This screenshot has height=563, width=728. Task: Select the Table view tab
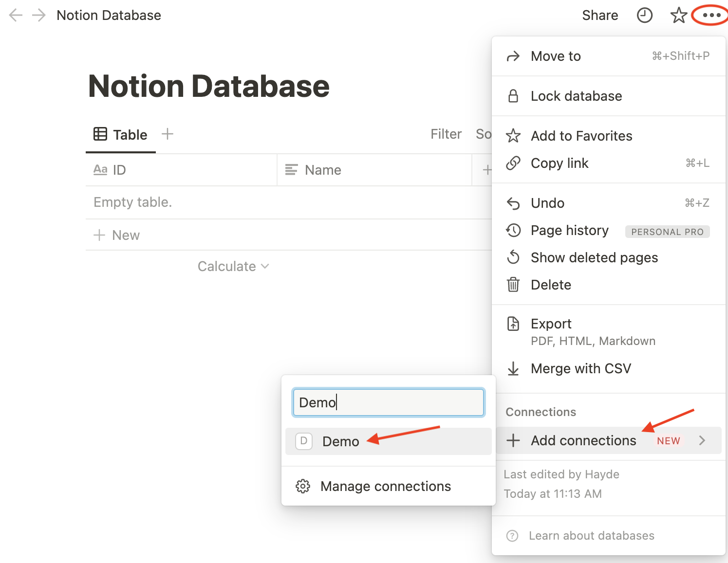tap(120, 134)
